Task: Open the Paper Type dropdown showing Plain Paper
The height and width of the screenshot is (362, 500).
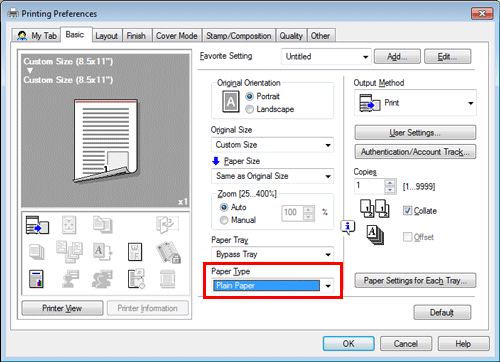Action: point(272,286)
